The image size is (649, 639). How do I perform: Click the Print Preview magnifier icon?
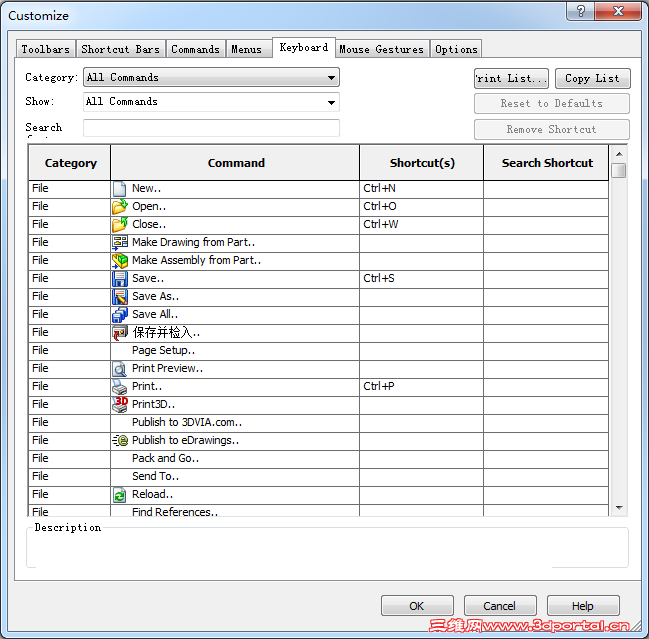(120, 369)
